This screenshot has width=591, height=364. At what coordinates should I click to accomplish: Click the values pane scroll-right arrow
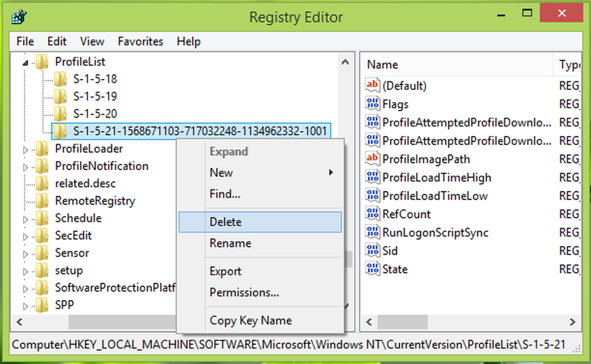coord(572,322)
